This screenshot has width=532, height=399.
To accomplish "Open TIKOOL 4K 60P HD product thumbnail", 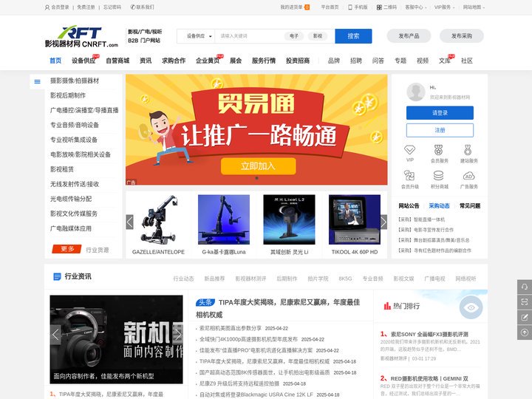I will tap(355, 219).
